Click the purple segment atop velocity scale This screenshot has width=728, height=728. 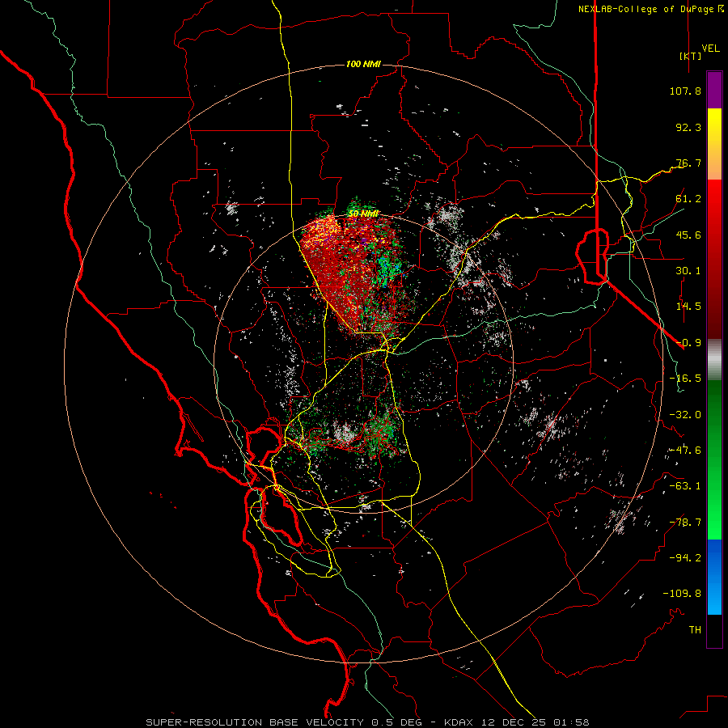click(714, 90)
